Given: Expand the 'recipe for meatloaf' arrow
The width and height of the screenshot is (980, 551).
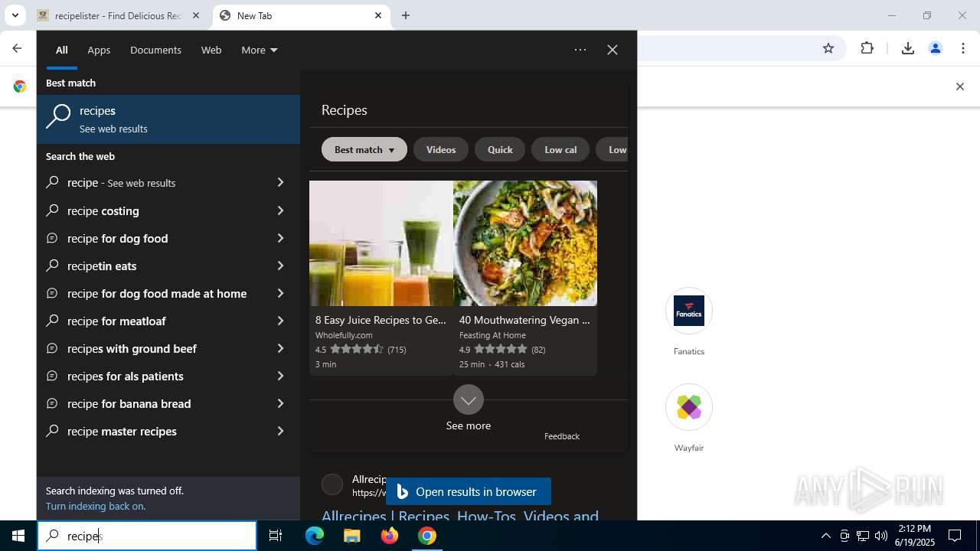Looking at the screenshot, I should 280,321.
